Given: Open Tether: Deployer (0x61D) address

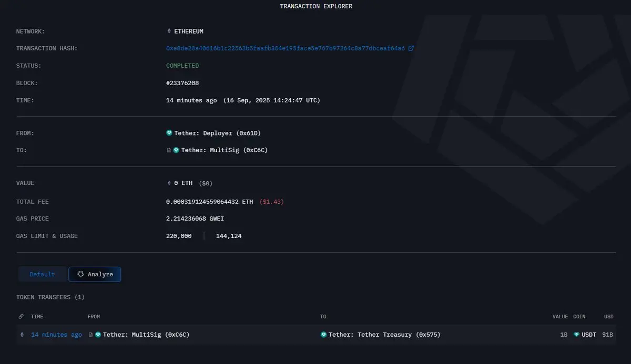Looking at the screenshot, I should pos(218,133).
